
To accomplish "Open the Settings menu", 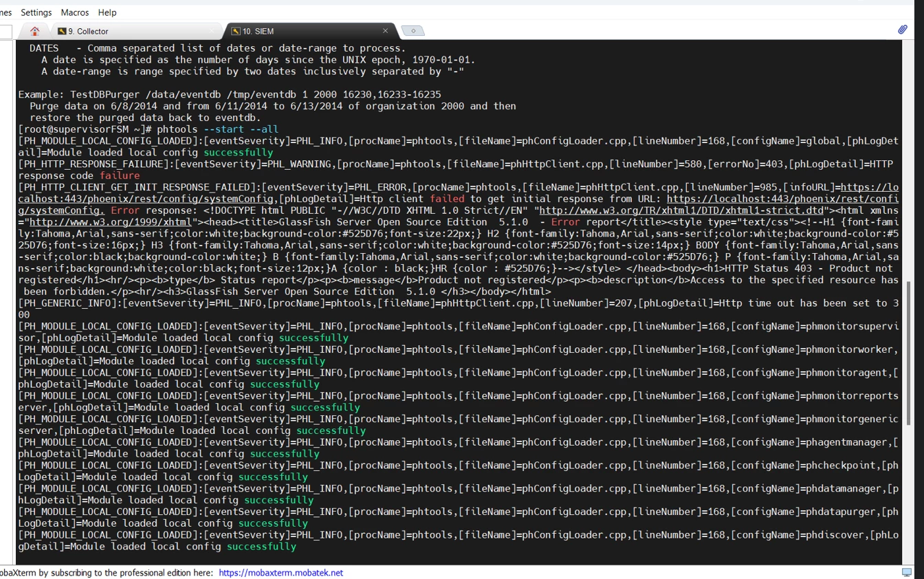I will [36, 12].
